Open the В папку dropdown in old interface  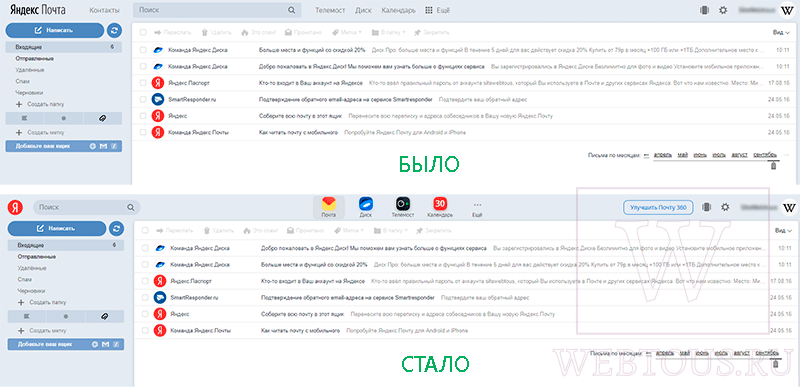(x=389, y=32)
